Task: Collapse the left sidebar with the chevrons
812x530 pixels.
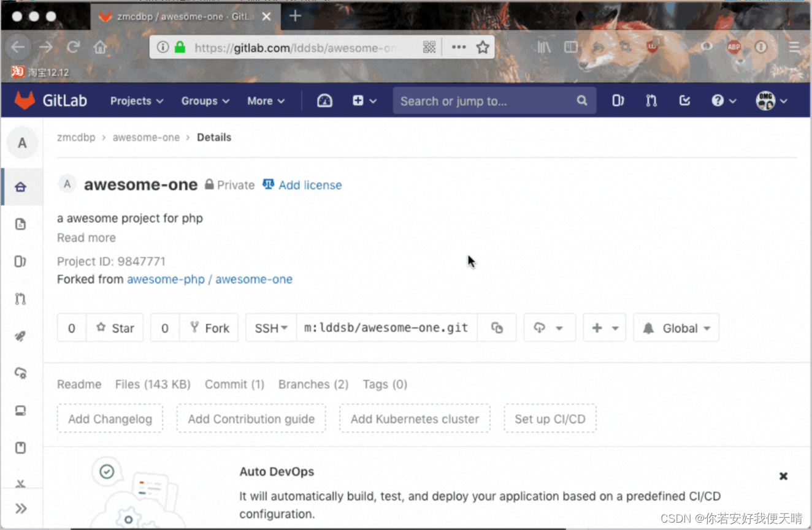Action: 22,508
